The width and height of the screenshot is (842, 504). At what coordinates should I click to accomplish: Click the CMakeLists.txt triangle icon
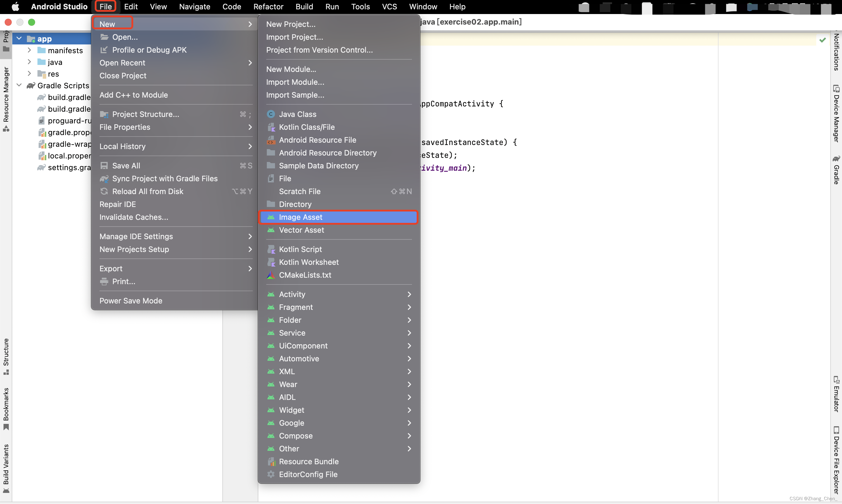click(271, 275)
